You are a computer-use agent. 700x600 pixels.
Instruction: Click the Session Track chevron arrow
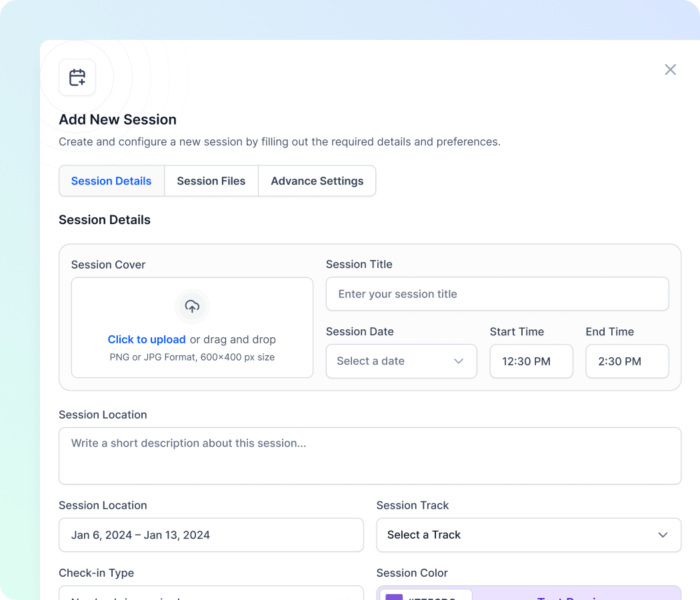(663, 535)
